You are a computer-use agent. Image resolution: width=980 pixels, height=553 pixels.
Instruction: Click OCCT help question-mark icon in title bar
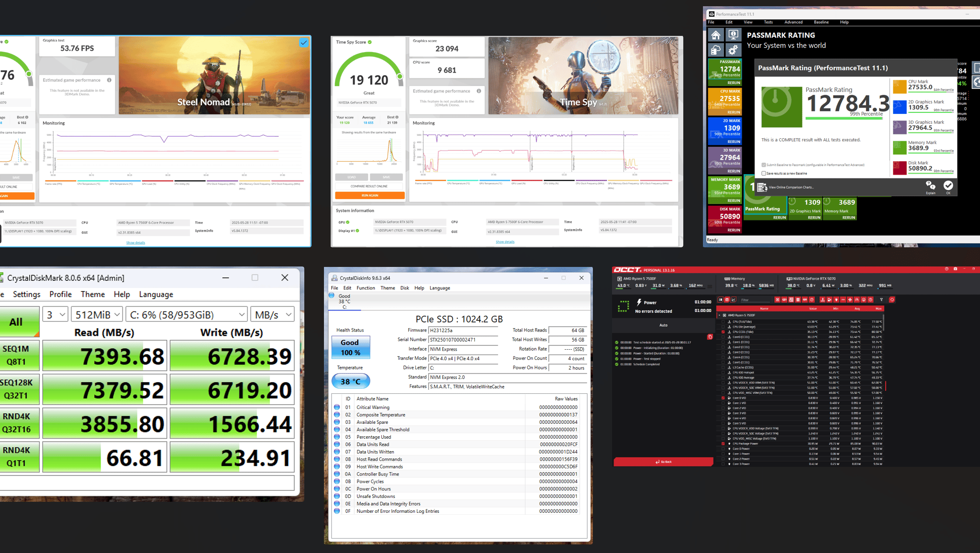pyautogui.click(x=946, y=269)
